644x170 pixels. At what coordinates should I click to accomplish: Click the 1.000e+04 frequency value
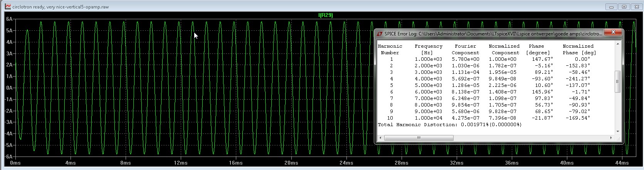(x=429, y=118)
